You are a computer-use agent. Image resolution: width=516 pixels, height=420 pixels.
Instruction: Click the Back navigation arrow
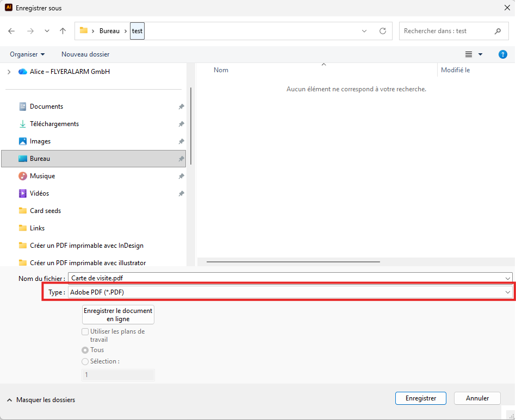coord(12,31)
